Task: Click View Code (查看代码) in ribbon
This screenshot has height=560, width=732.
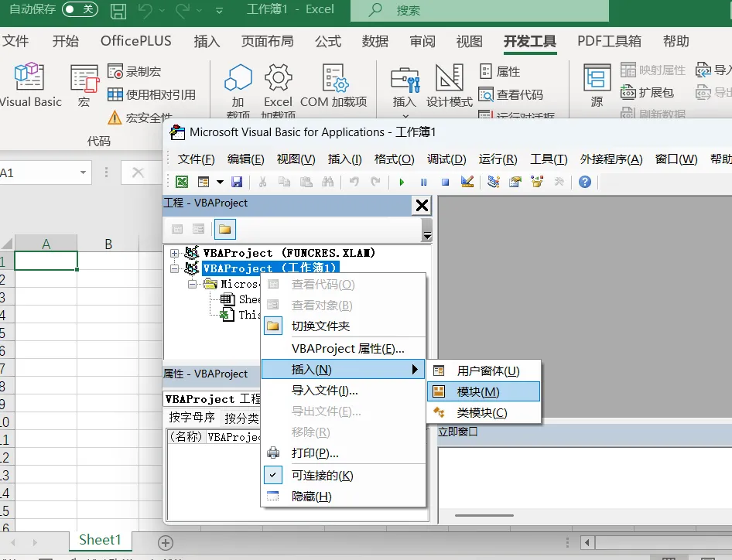Action: click(x=511, y=94)
